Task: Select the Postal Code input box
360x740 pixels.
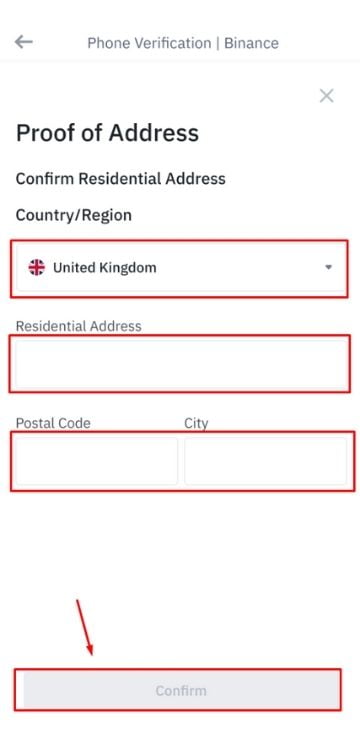Action: 97,461
